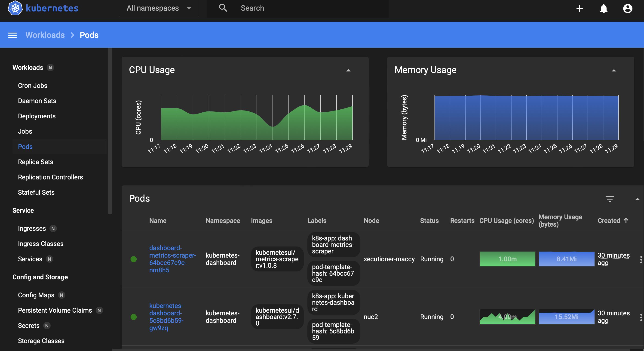Click the Pods filter icon
The height and width of the screenshot is (351, 644).
click(610, 199)
